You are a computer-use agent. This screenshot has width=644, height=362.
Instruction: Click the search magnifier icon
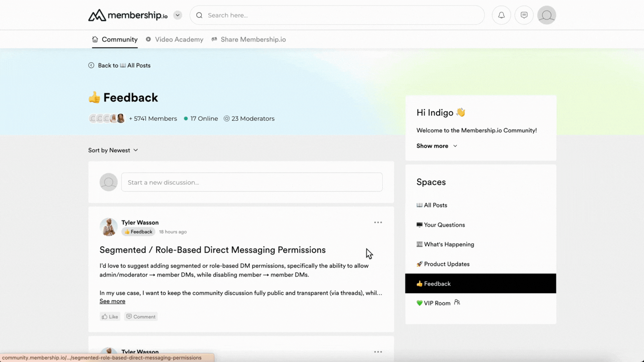pos(199,15)
